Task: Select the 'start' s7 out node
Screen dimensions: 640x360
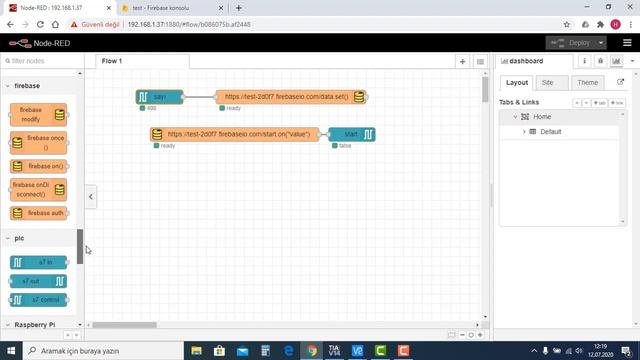Action: click(x=352, y=134)
